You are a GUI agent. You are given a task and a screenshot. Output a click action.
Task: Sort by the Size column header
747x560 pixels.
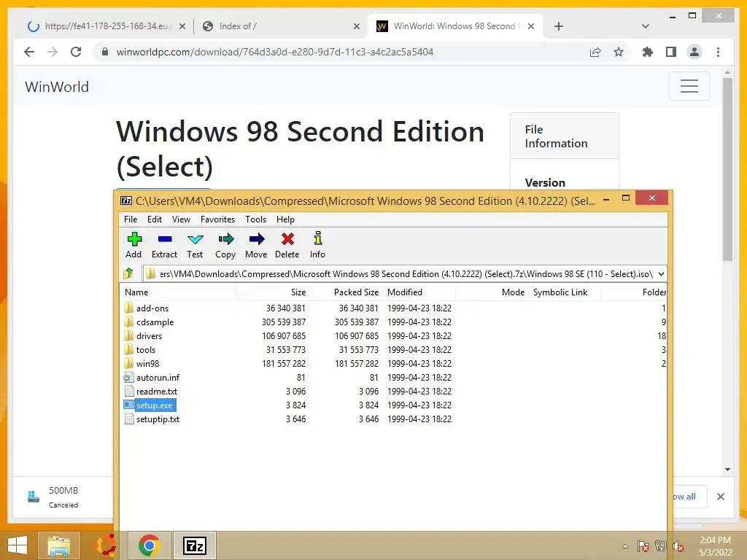(x=273, y=292)
